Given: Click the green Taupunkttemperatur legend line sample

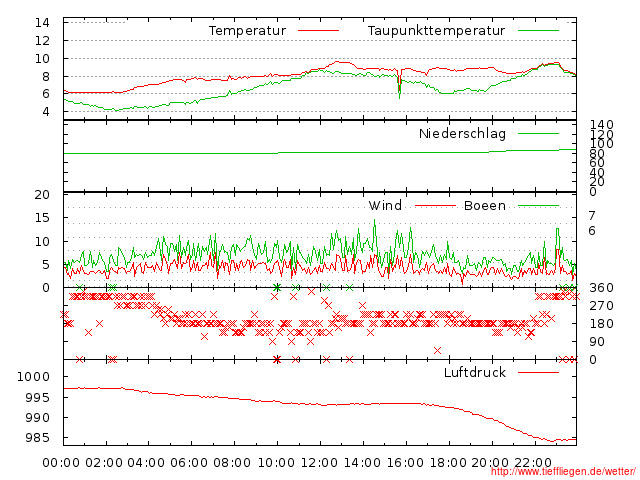Looking at the screenshot, I should pyautogui.click(x=538, y=31).
